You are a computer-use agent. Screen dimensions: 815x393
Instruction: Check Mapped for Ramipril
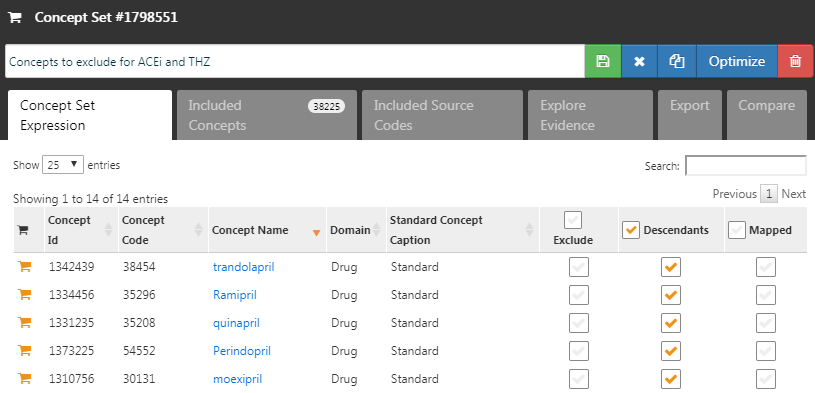pos(766,295)
